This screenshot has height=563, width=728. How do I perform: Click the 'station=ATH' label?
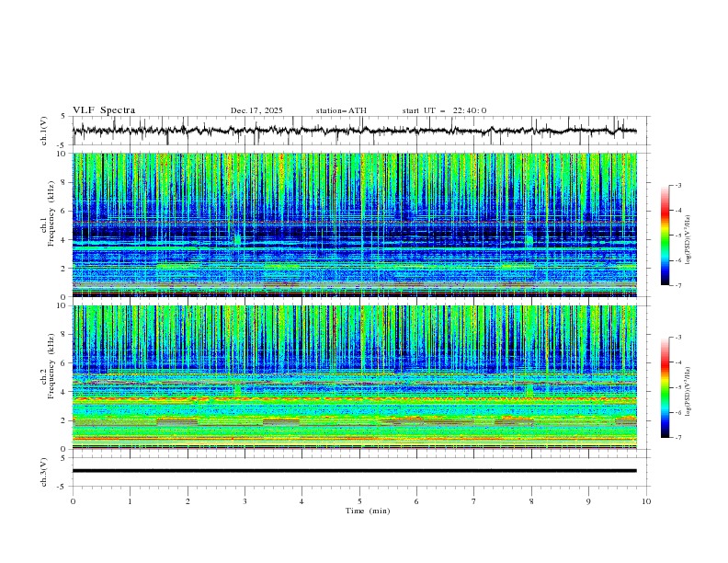coord(341,110)
